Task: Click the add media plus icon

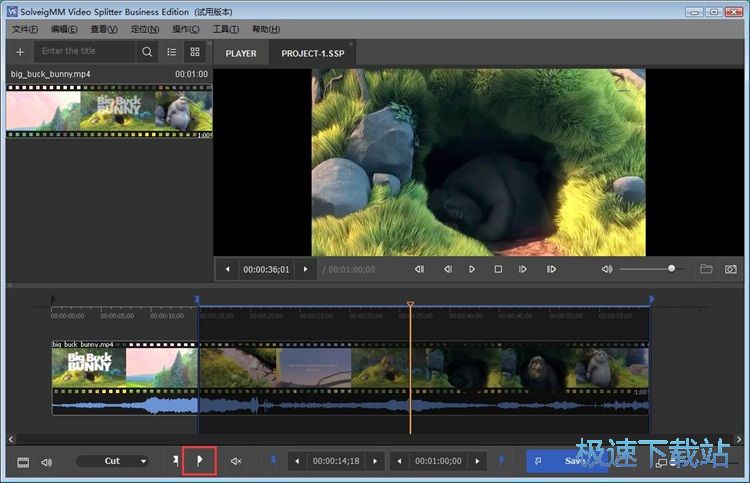Action: (20, 52)
